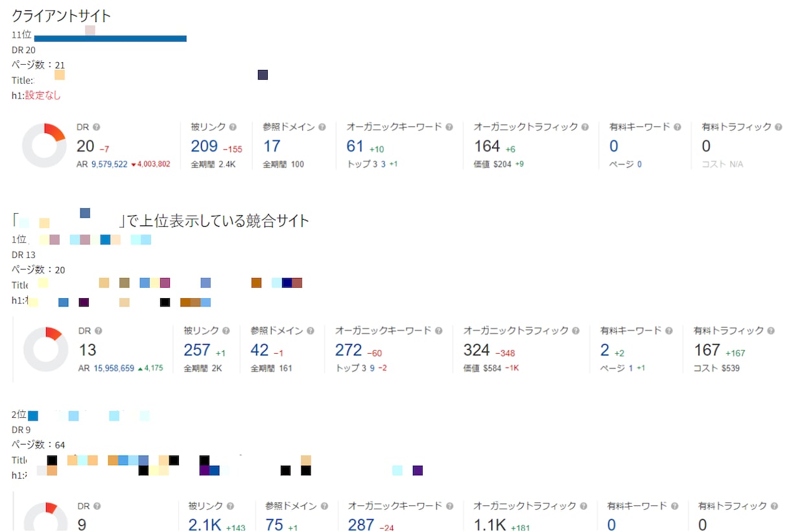This screenshot has height=532, width=791.
Task: Open the 42 referring domains value
Action: click(259, 350)
